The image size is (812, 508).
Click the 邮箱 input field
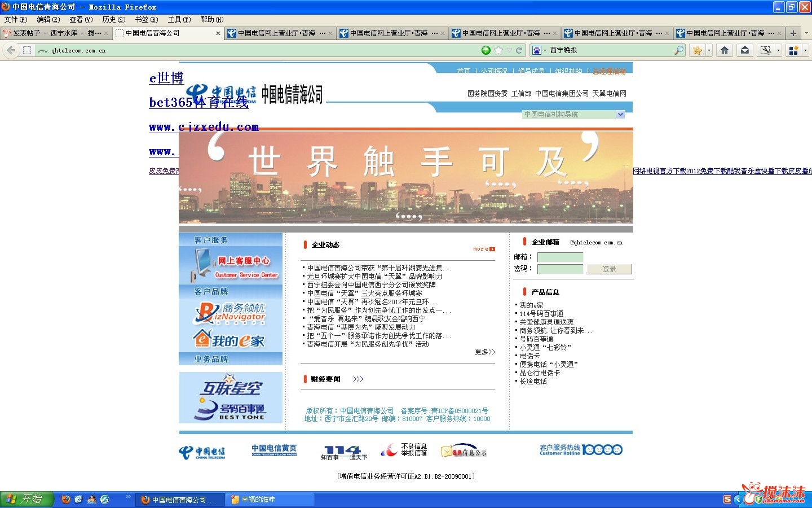coord(560,257)
